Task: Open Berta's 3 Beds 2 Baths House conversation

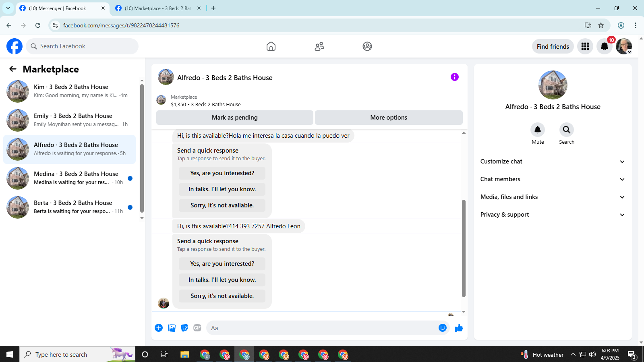Action: point(69,207)
